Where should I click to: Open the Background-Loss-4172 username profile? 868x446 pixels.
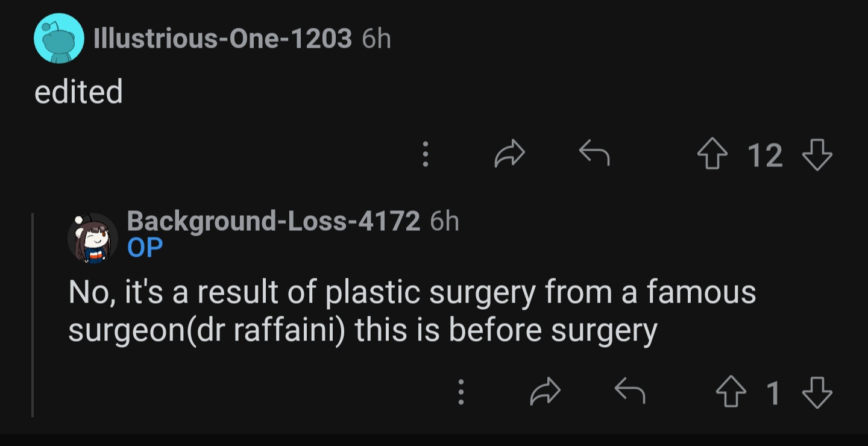point(274,222)
